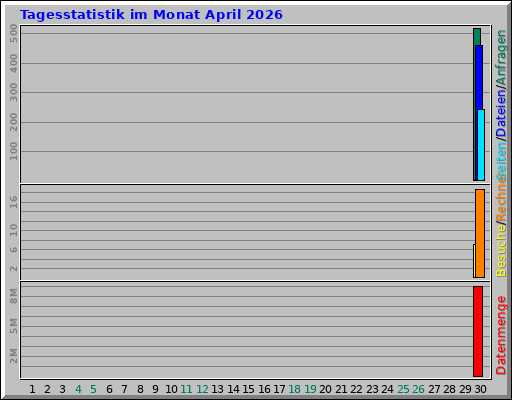Click the 6 y-axis value in middle chart
512x400 pixels.
(x=14, y=249)
